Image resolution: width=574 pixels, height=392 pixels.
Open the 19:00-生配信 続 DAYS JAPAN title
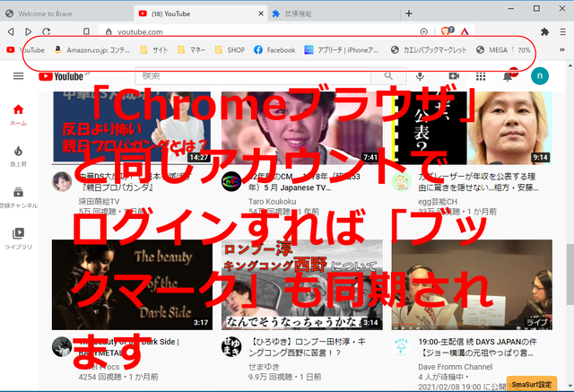coord(477,347)
